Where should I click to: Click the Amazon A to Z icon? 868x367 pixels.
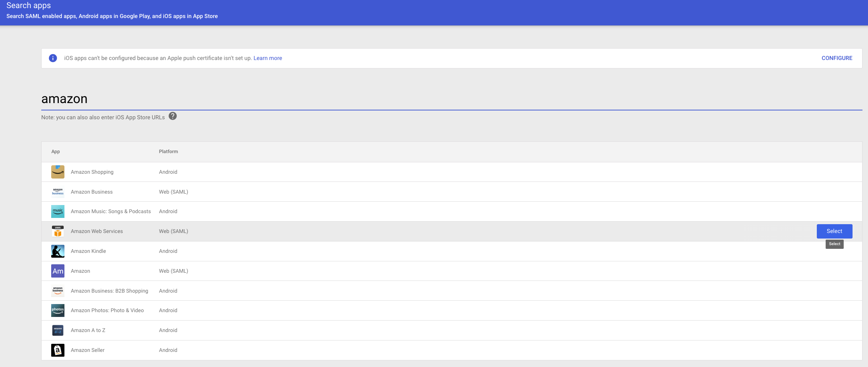coord(58,330)
